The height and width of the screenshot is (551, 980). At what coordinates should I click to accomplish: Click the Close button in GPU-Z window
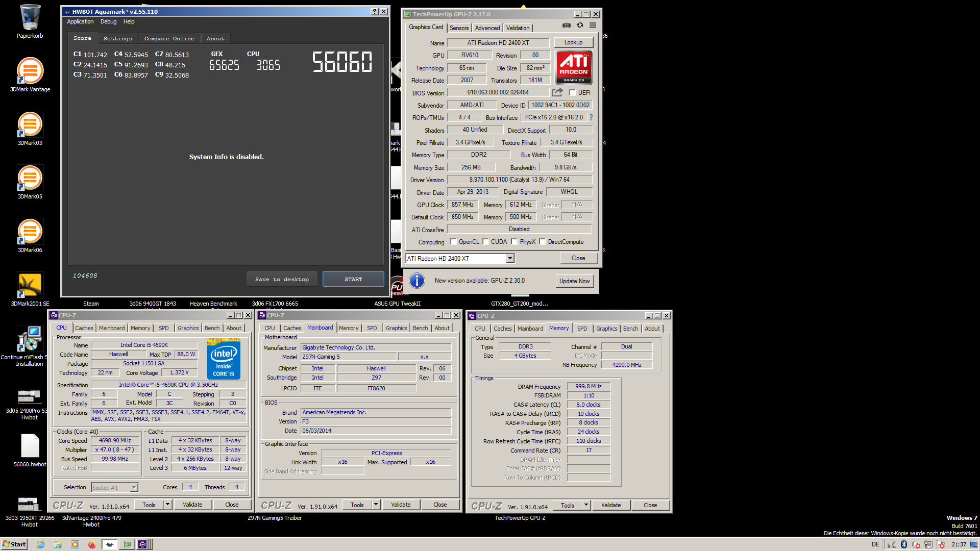coord(578,258)
